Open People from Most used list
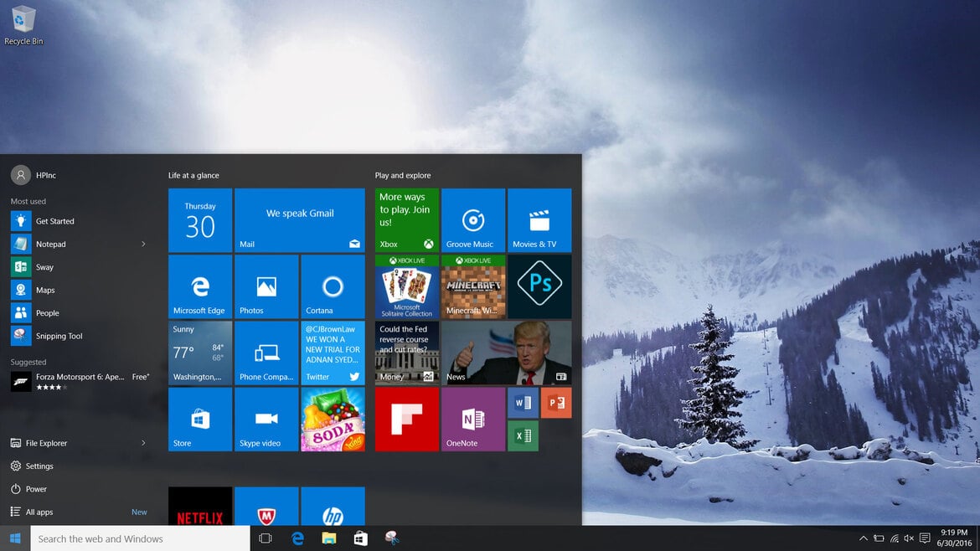Image resolution: width=980 pixels, height=551 pixels. [80, 313]
